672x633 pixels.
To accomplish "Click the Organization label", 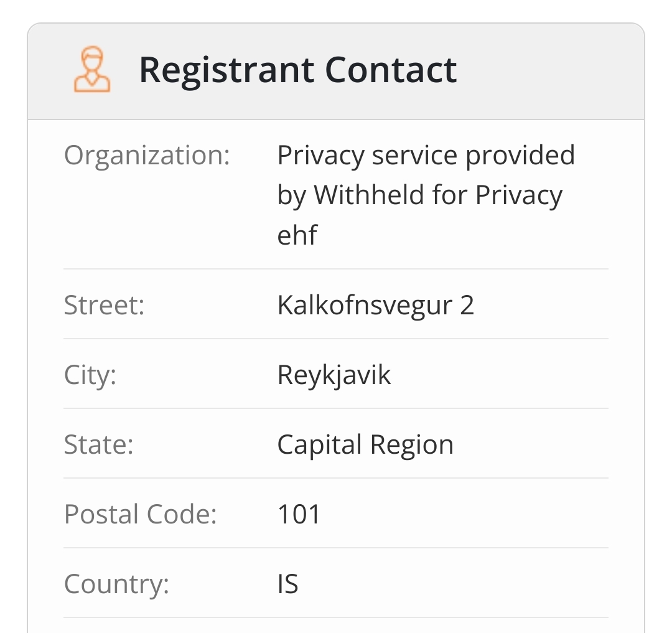I will (147, 155).
